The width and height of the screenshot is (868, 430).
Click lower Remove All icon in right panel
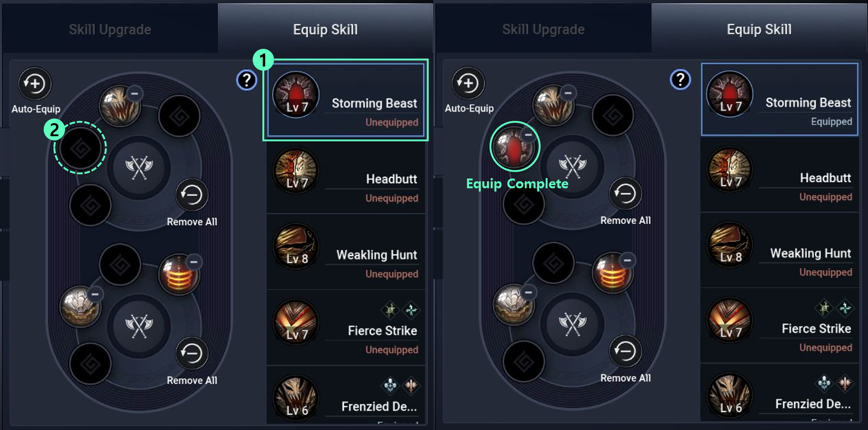point(625,351)
